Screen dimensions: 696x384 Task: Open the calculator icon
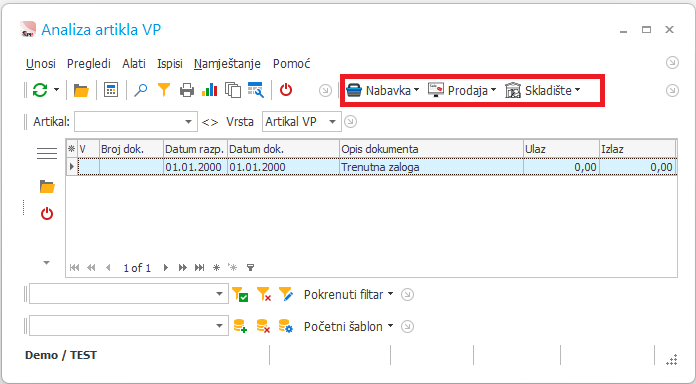pyautogui.click(x=111, y=90)
